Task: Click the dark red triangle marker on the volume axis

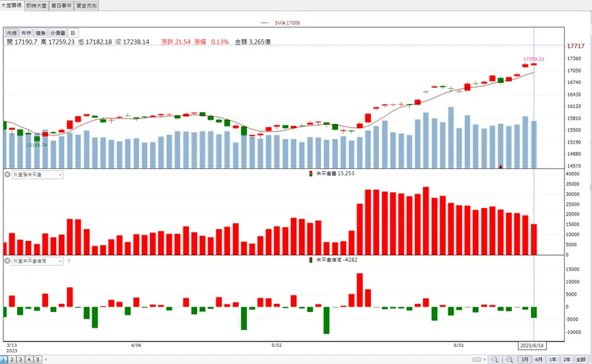Action: click(500, 166)
